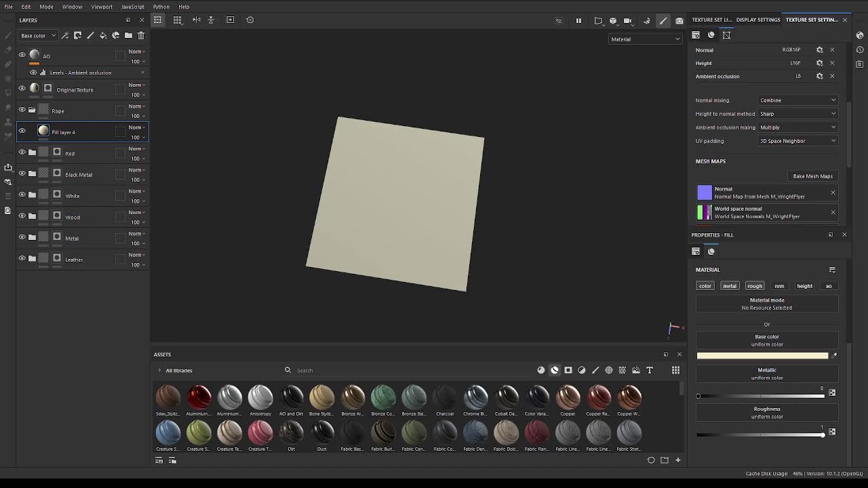Toggle visibility of the Rope folder
868x488 pixels.
coord(22,110)
